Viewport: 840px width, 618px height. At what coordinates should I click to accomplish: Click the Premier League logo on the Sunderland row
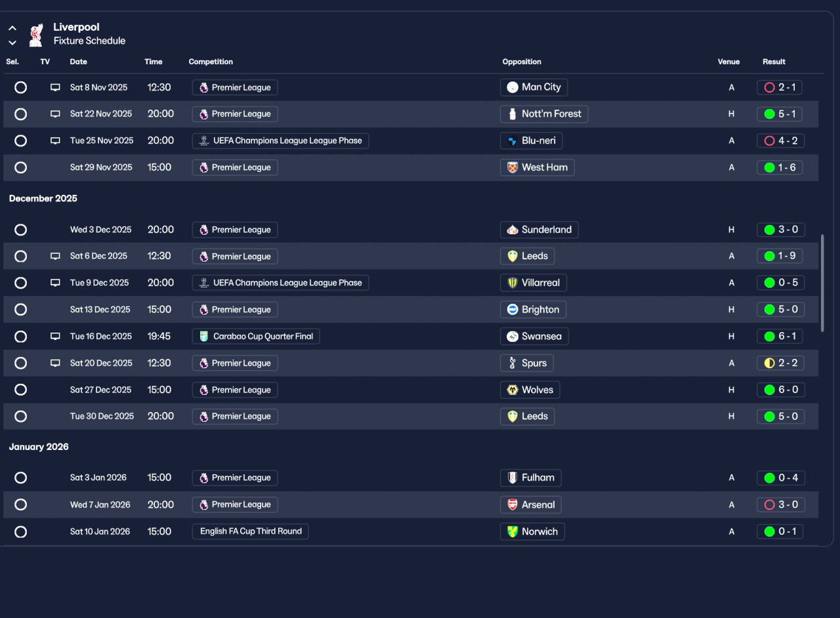[204, 230]
